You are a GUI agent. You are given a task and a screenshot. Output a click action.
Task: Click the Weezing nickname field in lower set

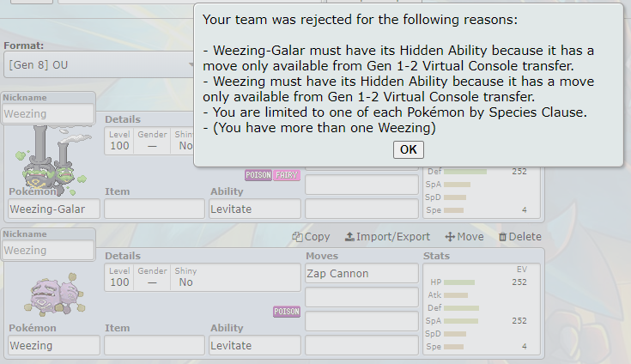48,250
